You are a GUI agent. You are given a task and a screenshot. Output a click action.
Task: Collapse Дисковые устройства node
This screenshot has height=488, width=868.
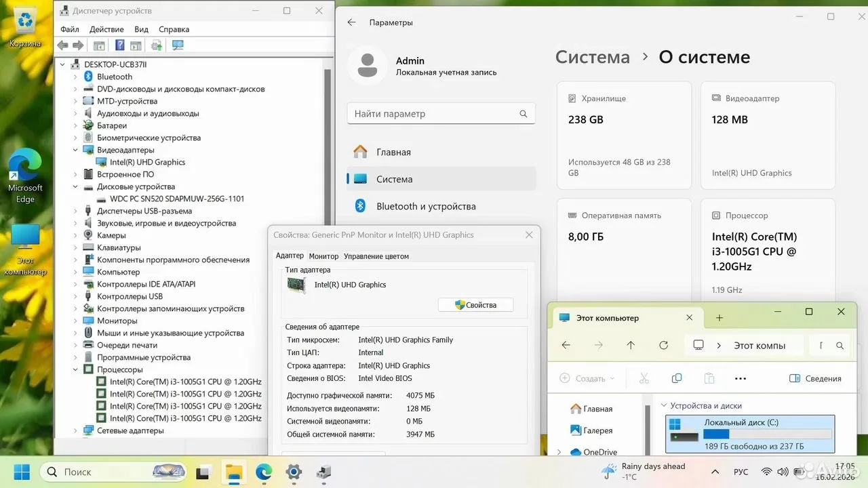(x=75, y=186)
